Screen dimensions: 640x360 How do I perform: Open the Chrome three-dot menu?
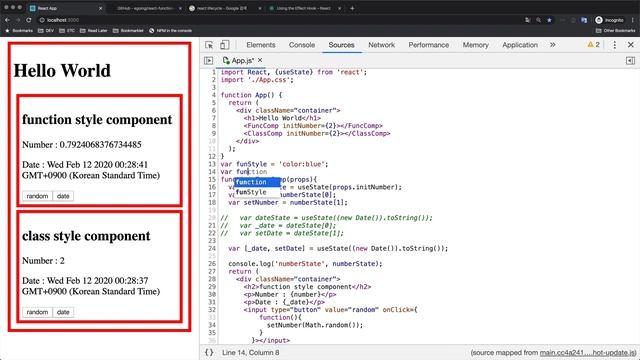(633, 20)
